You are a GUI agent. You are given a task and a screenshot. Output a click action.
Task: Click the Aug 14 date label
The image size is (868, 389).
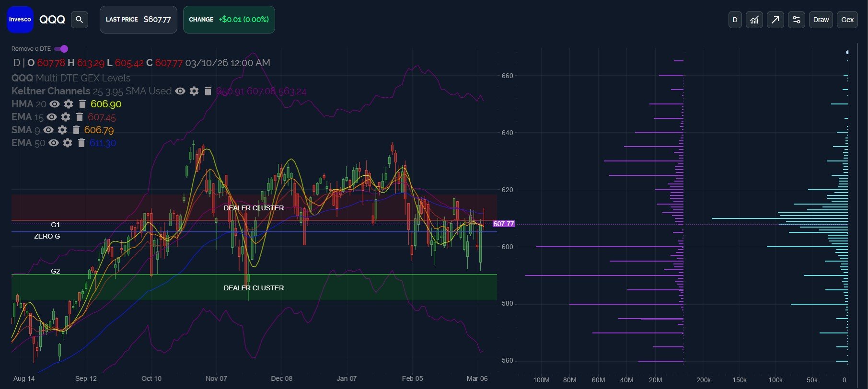tap(24, 378)
